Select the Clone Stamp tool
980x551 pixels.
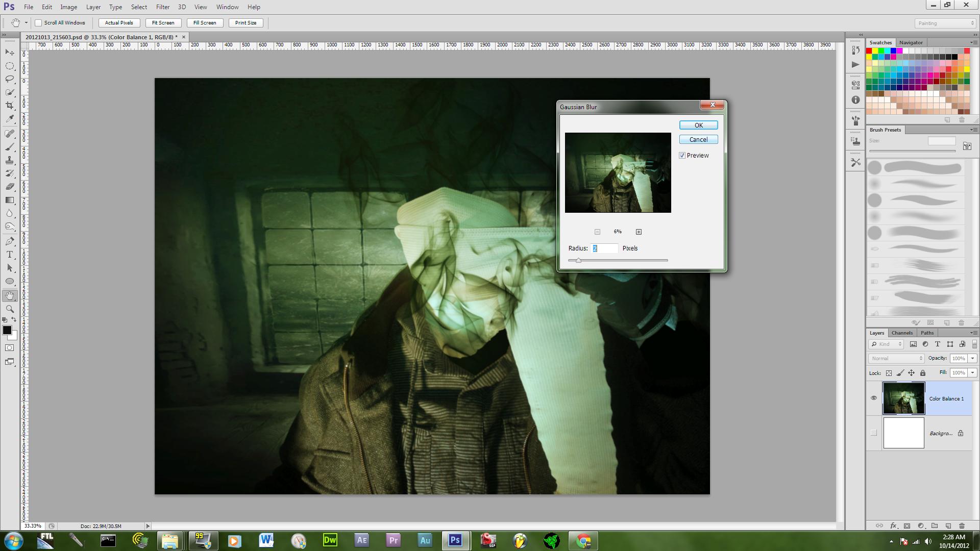(10, 160)
